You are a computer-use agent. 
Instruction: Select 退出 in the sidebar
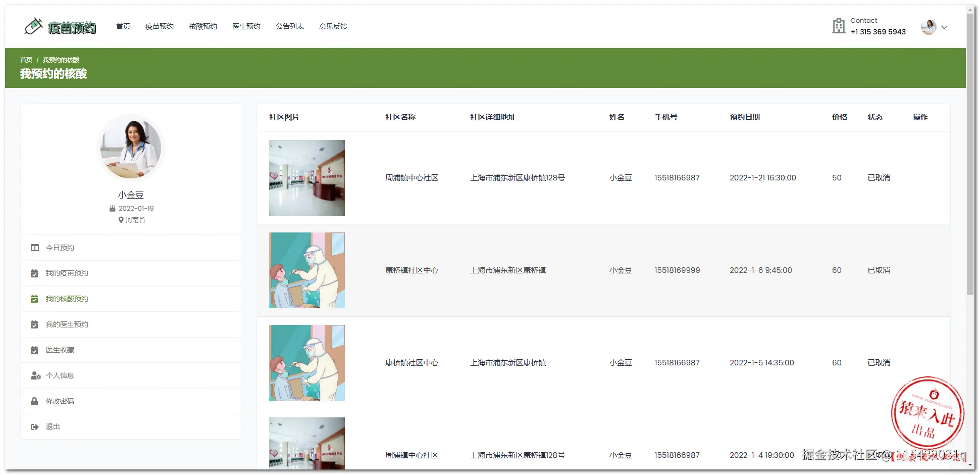tap(131, 427)
